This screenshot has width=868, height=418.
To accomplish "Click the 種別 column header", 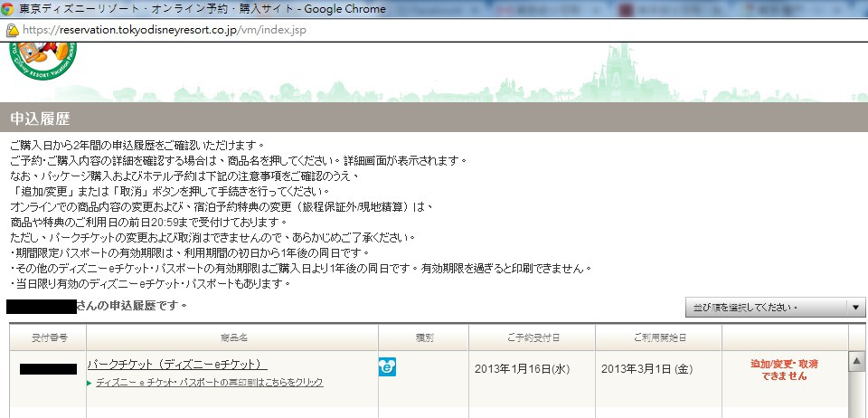I will (424, 337).
